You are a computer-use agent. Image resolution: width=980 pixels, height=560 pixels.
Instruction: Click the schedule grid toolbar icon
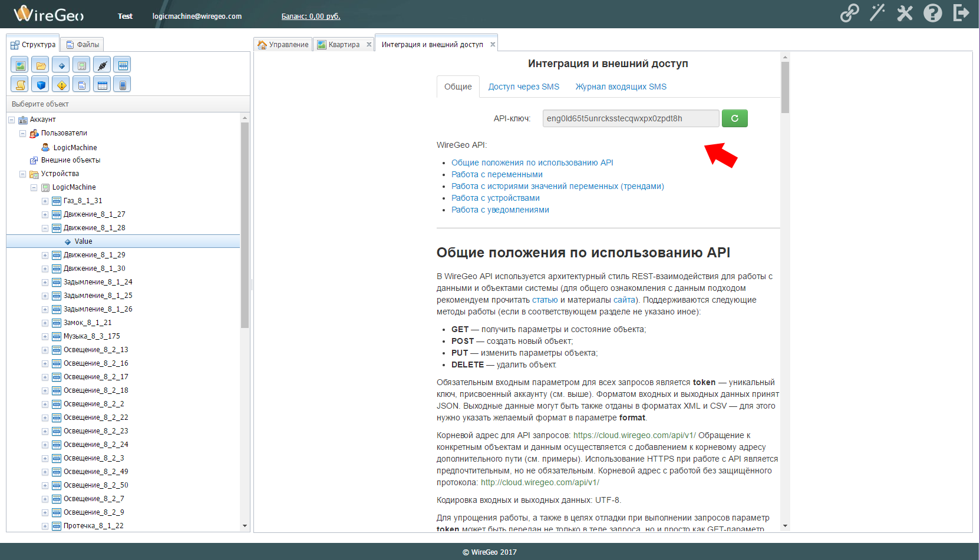tap(123, 65)
